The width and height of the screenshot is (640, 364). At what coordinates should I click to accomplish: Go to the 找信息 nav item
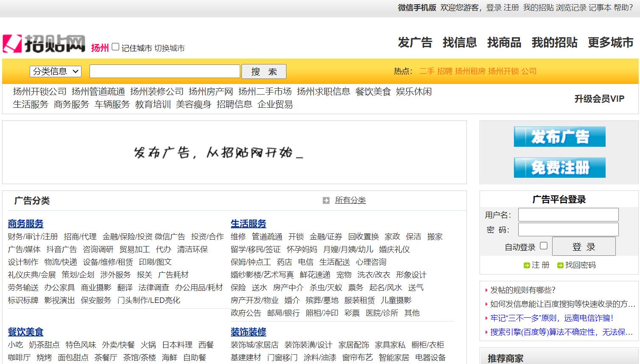click(460, 42)
